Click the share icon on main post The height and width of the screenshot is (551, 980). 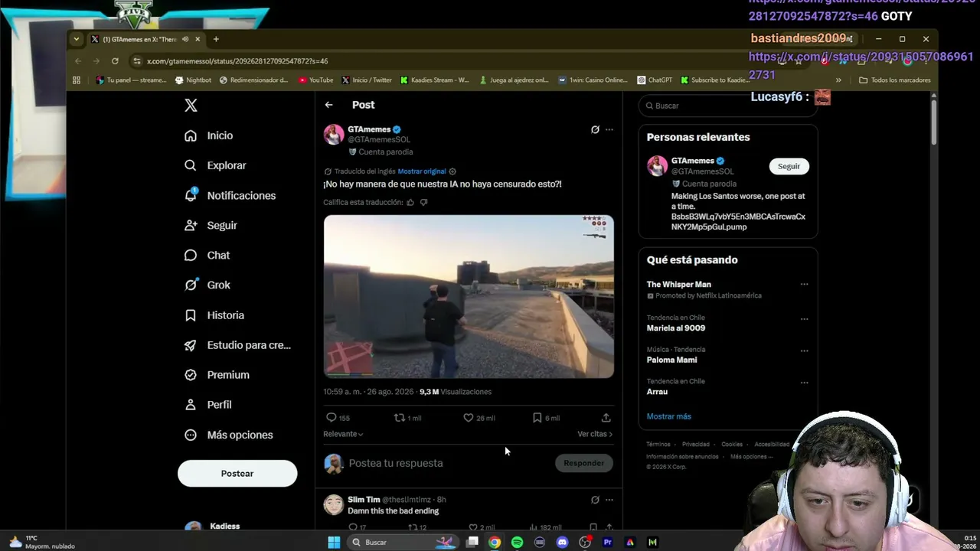pos(606,418)
